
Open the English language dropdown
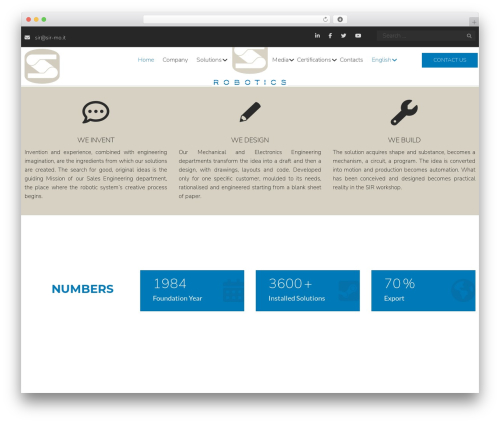pyautogui.click(x=384, y=60)
